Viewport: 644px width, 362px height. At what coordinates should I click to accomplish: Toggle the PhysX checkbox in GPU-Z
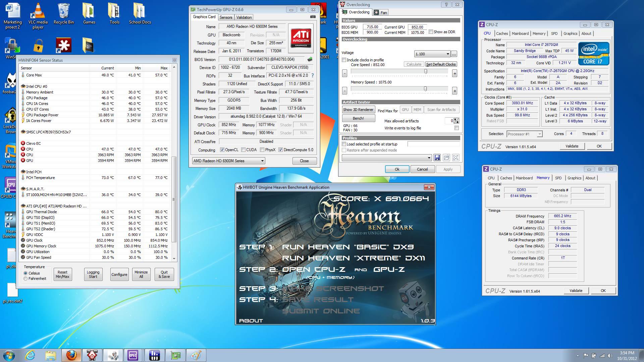click(x=262, y=150)
